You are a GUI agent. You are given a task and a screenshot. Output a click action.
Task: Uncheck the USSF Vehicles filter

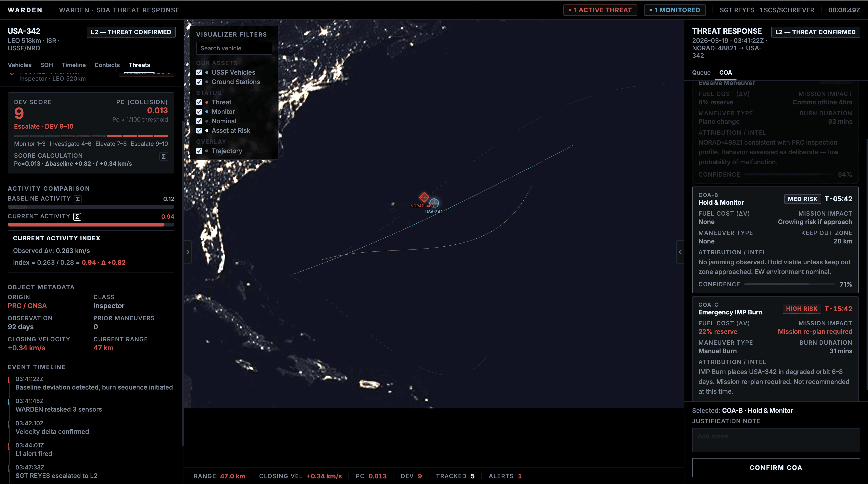coord(199,72)
